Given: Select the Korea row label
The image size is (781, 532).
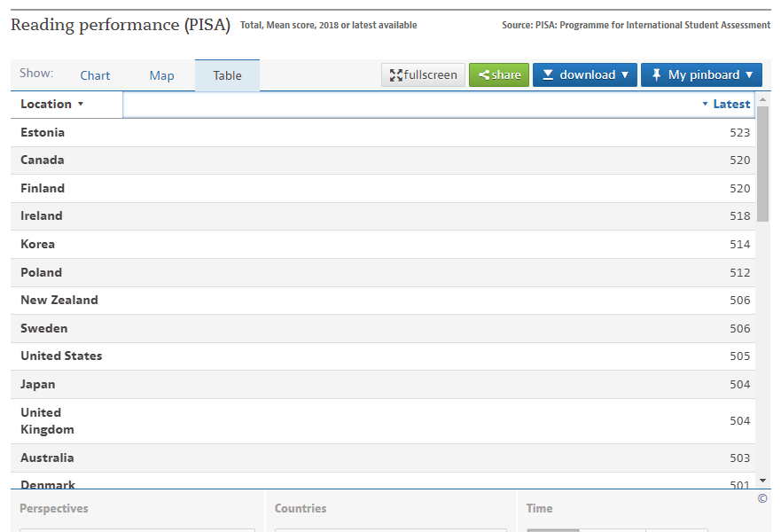Looking at the screenshot, I should tap(37, 244).
